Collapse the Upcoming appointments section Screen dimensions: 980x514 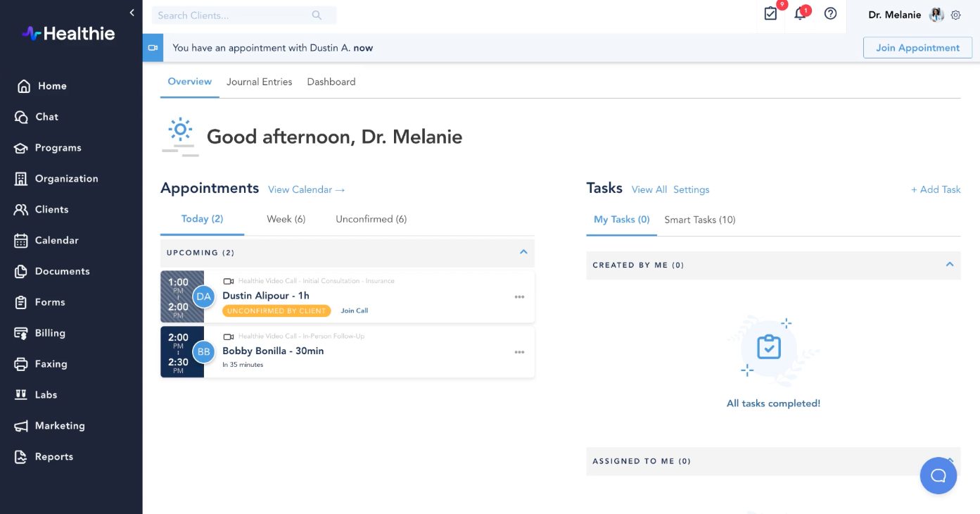523,252
